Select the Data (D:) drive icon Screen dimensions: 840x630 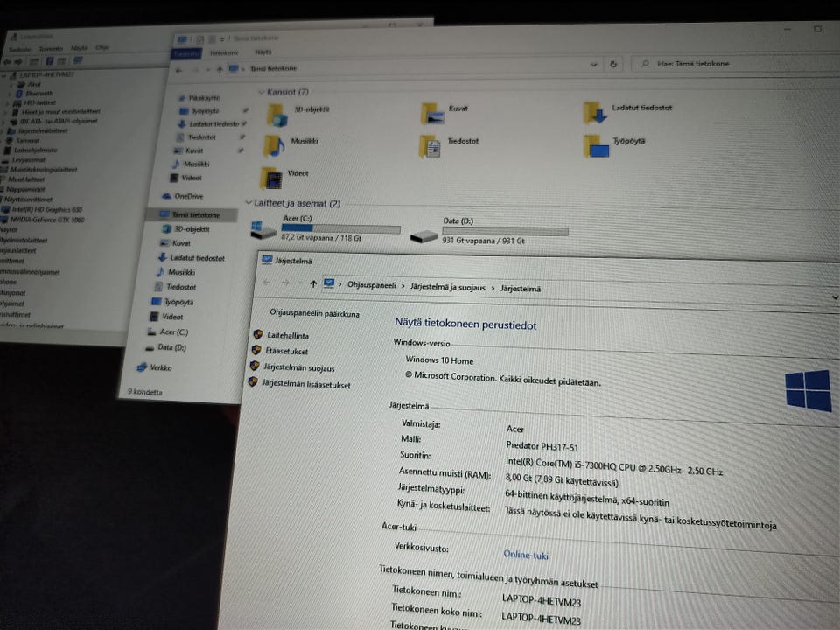pos(423,235)
